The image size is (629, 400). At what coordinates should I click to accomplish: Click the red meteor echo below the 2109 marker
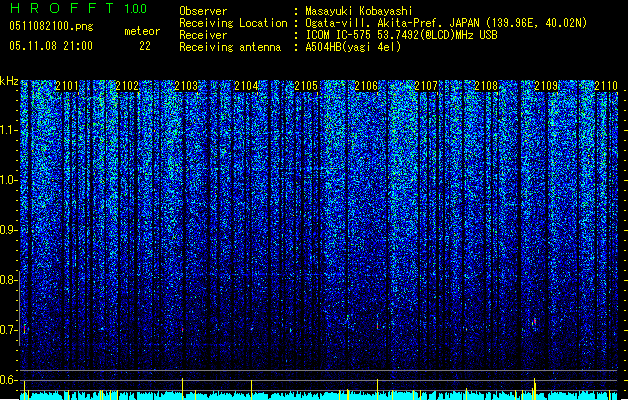tap(534, 321)
